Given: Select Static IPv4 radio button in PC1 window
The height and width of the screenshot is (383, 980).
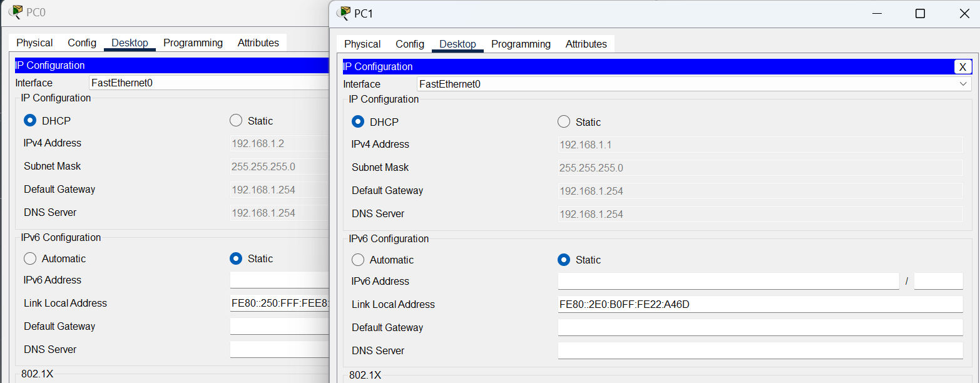Looking at the screenshot, I should 564,121.
